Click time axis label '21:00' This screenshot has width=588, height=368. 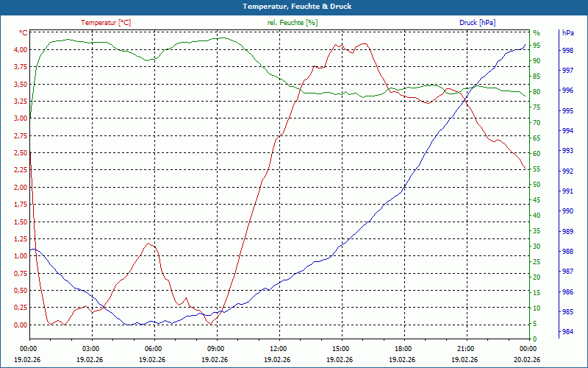[465, 348]
